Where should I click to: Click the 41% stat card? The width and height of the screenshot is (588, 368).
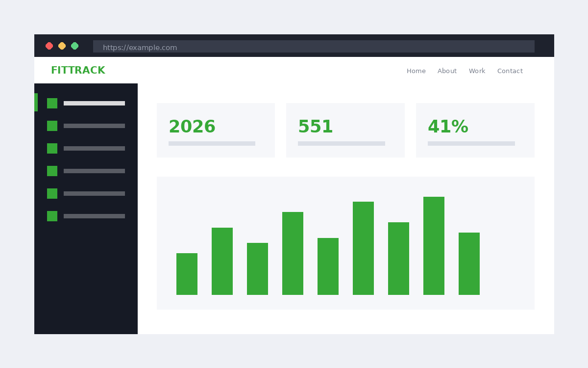point(475,130)
